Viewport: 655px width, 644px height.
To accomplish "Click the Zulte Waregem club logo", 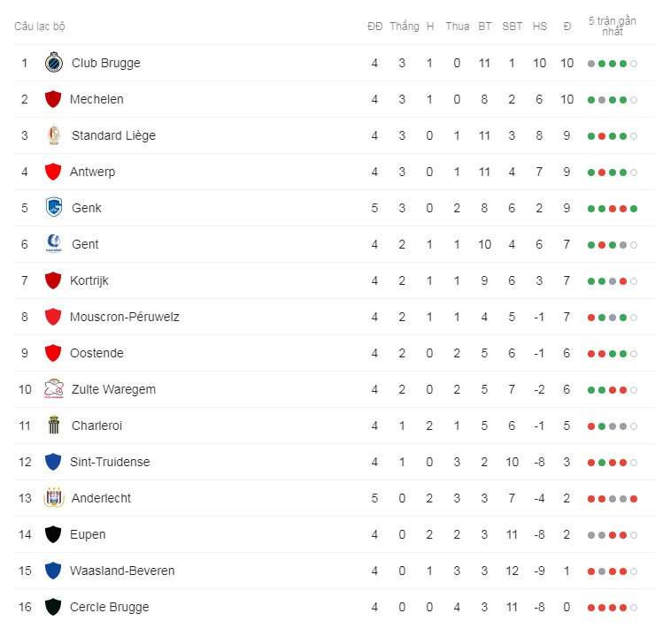I will [54, 388].
